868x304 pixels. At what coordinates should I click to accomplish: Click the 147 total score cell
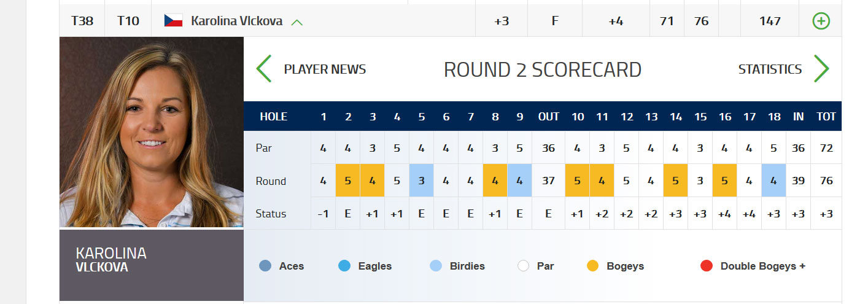point(770,21)
